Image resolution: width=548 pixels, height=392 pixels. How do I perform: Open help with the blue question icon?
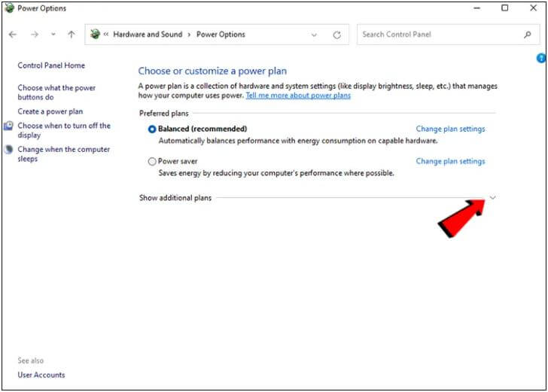[x=541, y=58]
